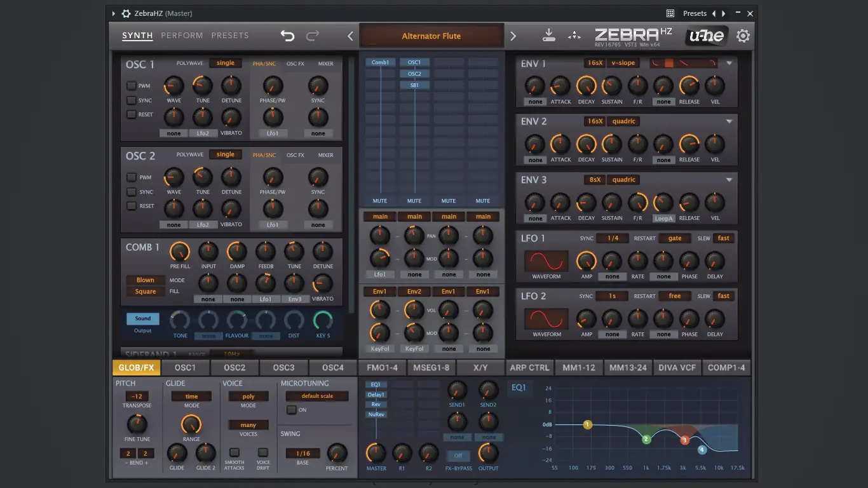Click the MASTER volume knob
The image size is (868, 488).
pyautogui.click(x=376, y=453)
